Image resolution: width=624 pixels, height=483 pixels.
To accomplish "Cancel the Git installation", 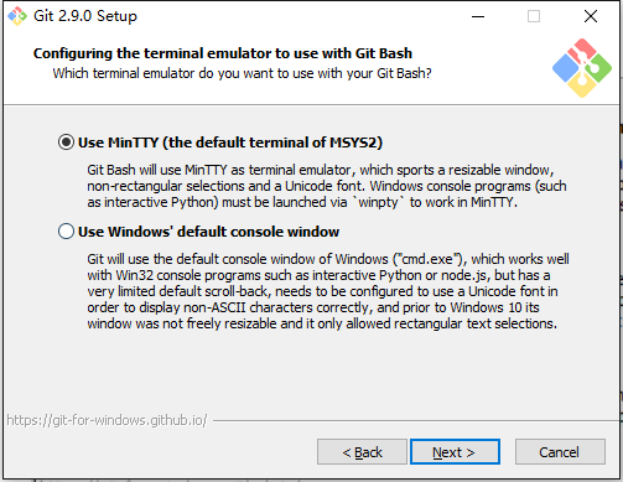I will pos(560,452).
